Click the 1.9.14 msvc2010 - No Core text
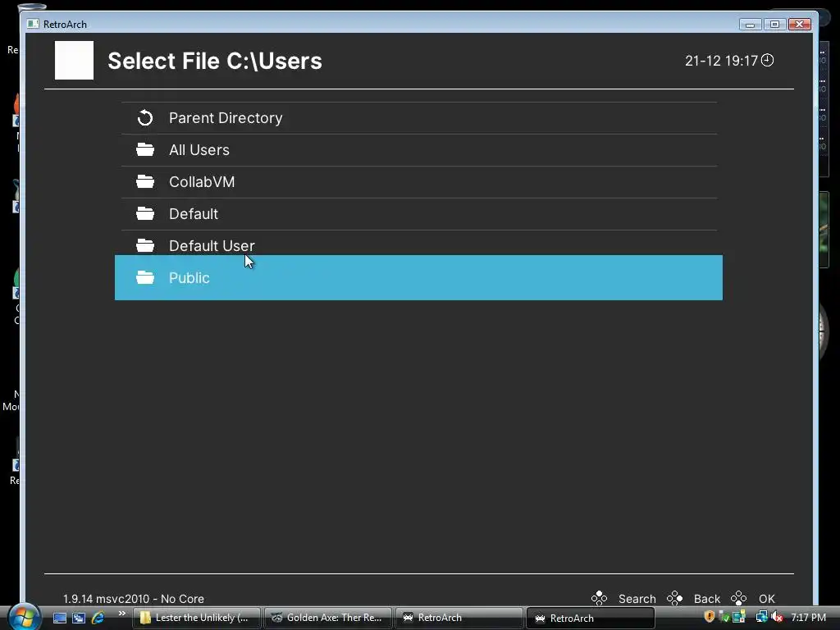 (x=134, y=598)
